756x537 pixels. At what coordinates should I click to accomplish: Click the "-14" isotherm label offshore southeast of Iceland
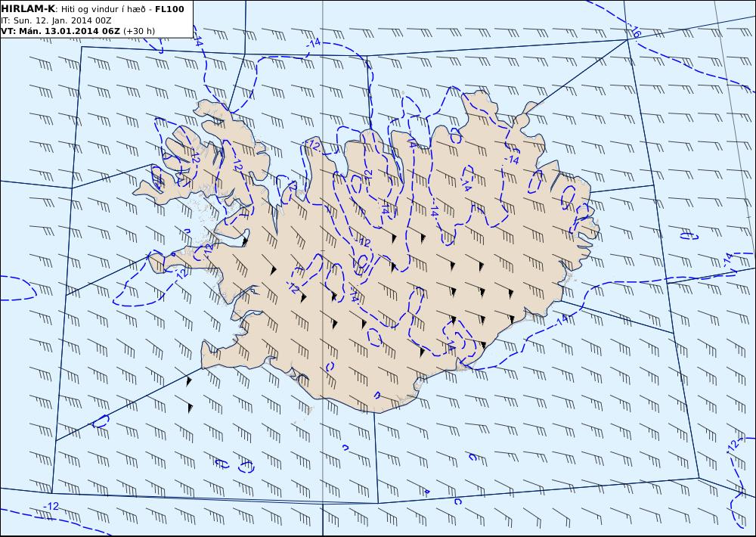561,320
